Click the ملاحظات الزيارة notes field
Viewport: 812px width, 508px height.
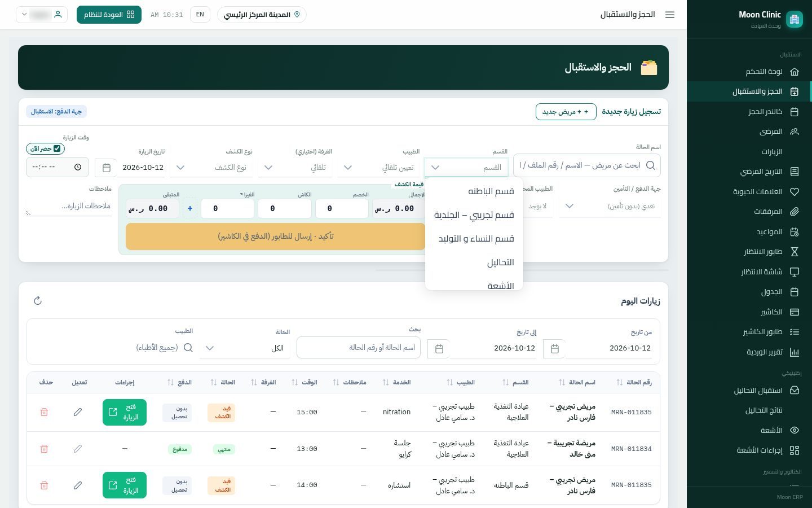(69, 206)
